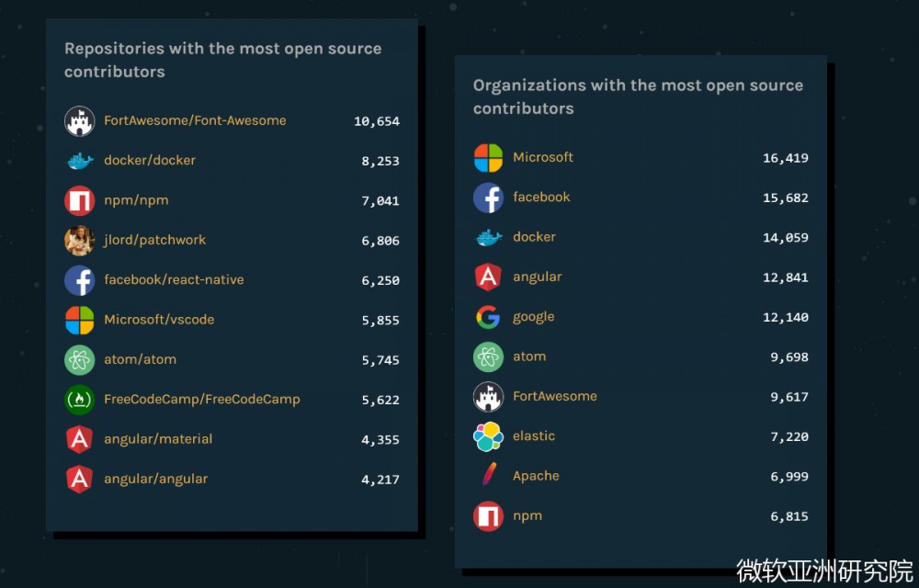Click the facebook icon beside react-native

click(80, 280)
